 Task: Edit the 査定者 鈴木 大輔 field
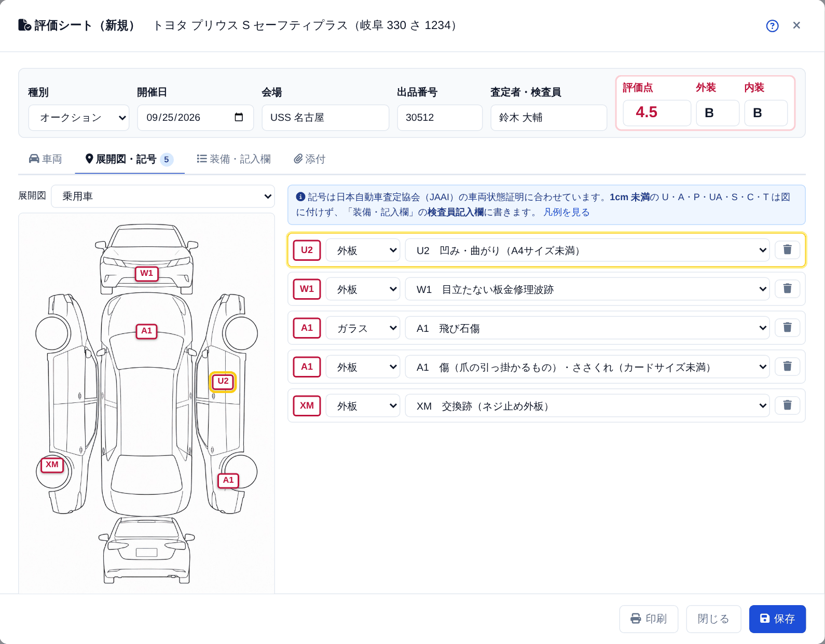point(549,118)
